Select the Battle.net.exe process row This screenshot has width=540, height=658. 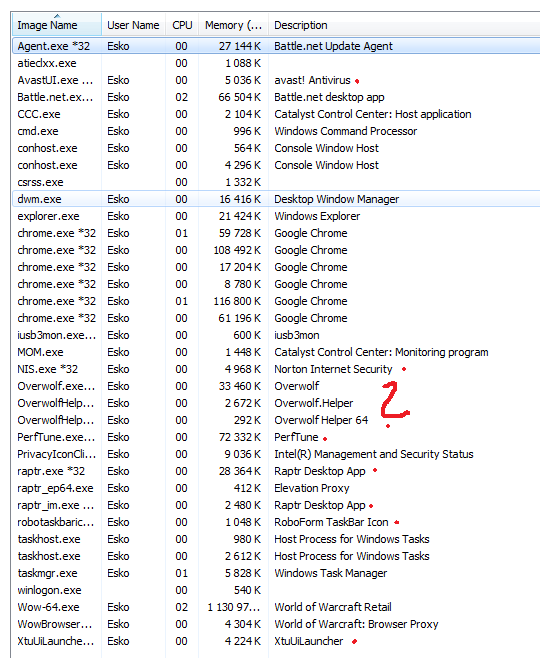click(276, 97)
